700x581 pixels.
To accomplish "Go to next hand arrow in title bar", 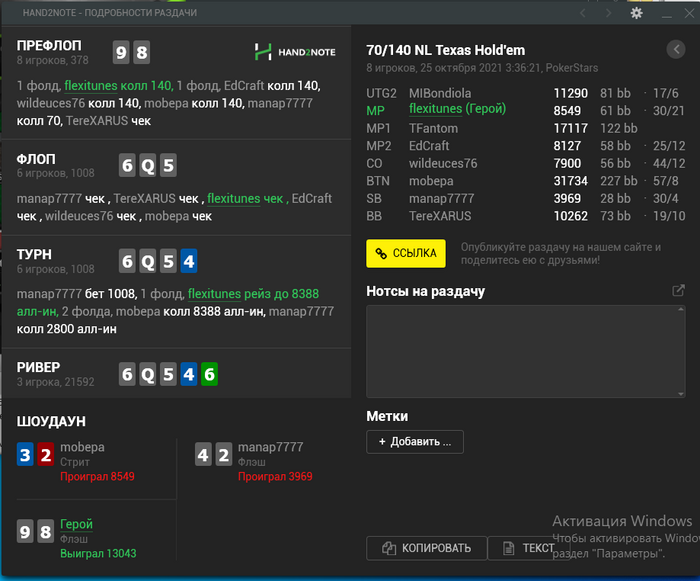I will (608, 13).
